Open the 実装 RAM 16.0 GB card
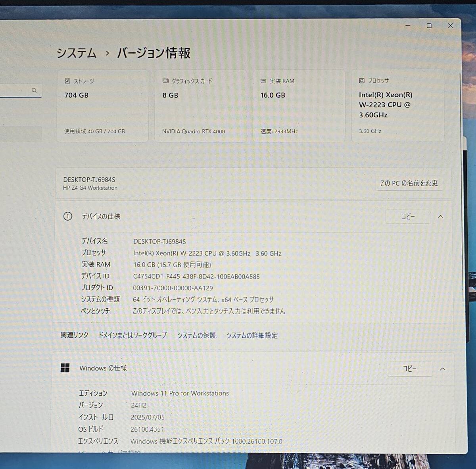 pos(299,106)
